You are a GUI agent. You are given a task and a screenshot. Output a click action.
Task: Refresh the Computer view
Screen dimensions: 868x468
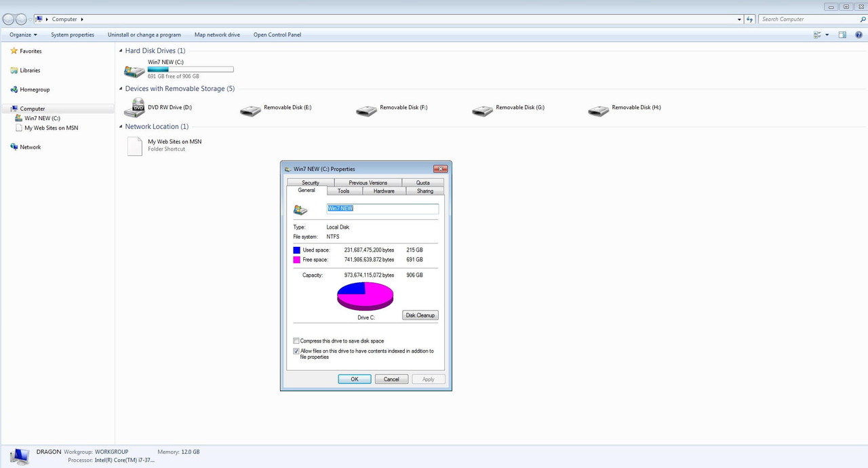tap(750, 20)
